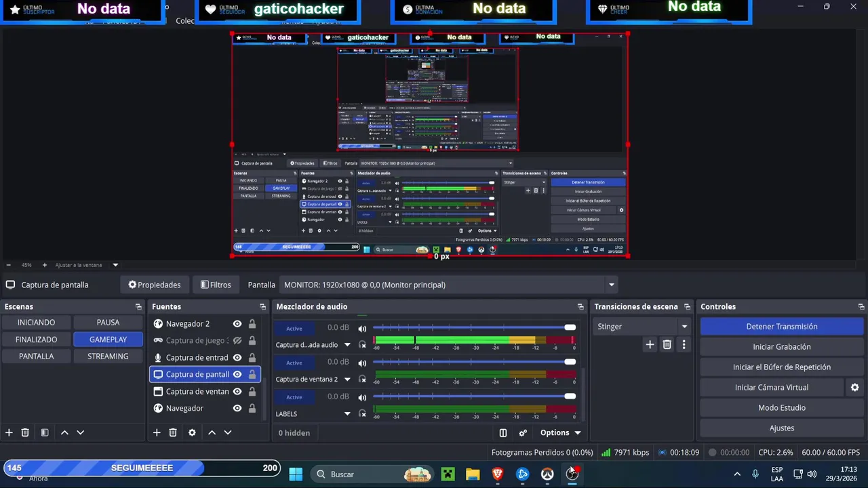Toggle lock on Navegador source

pyautogui.click(x=252, y=408)
